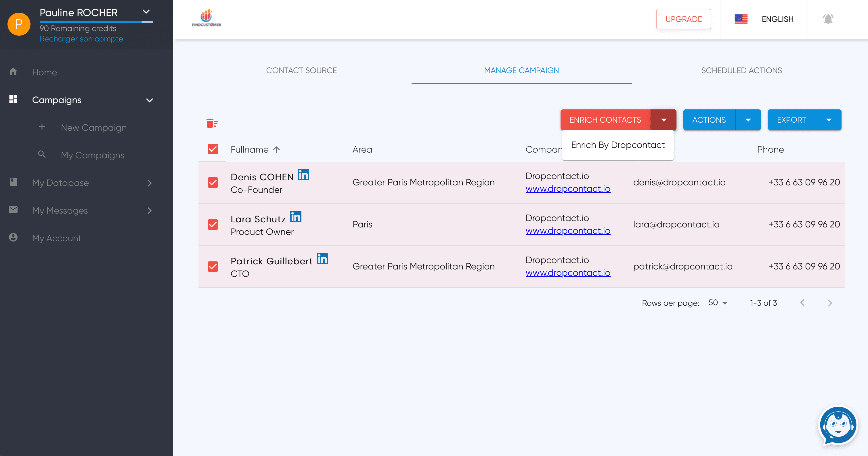Image resolution: width=868 pixels, height=456 pixels.
Task: Go to the next page arrow
Action: point(829,303)
